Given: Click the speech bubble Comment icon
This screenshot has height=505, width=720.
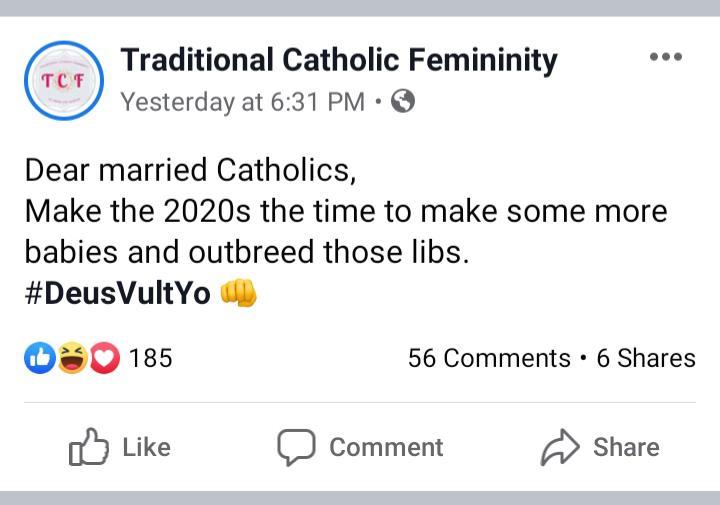Looking at the screenshot, I should pyautogui.click(x=297, y=448).
